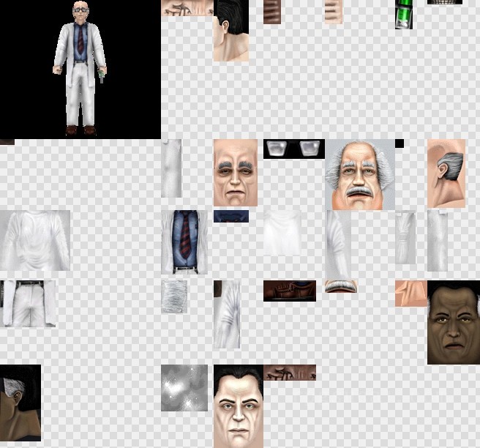Screen dimensions: 480x448
Task: Click the white trousers with black belt
Action: [29, 303]
